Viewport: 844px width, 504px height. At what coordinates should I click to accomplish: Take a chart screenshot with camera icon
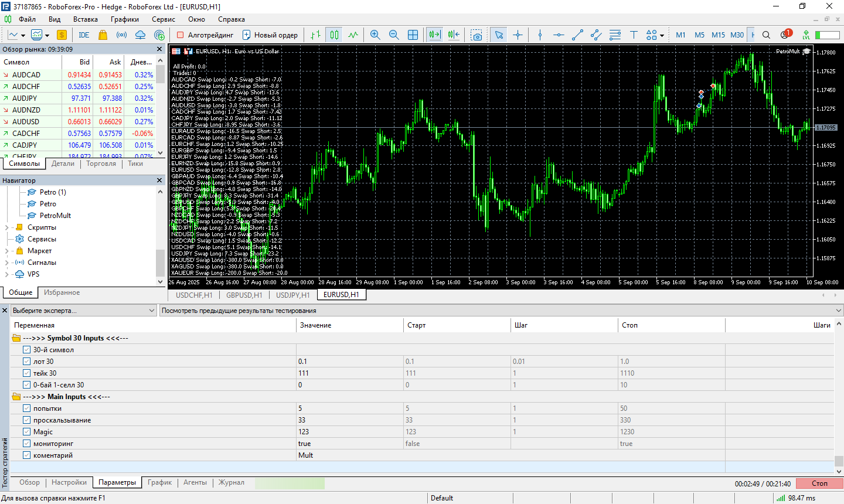[477, 35]
